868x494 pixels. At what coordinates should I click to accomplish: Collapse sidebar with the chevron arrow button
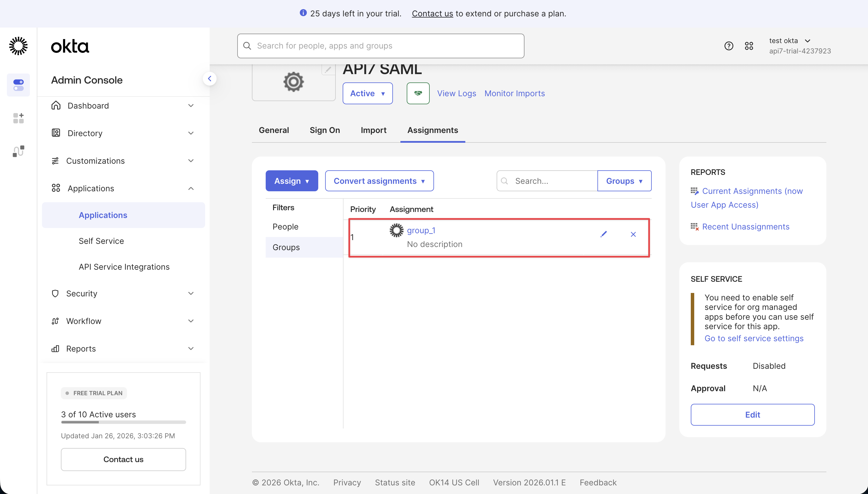tap(210, 79)
